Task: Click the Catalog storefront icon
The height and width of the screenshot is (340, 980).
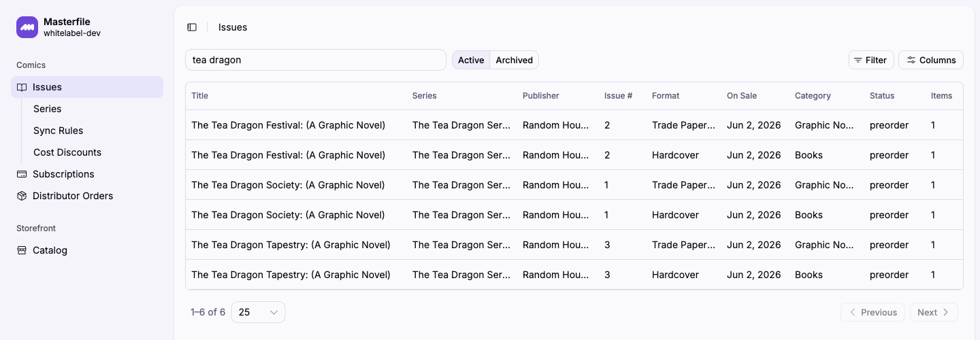Action: coord(22,250)
